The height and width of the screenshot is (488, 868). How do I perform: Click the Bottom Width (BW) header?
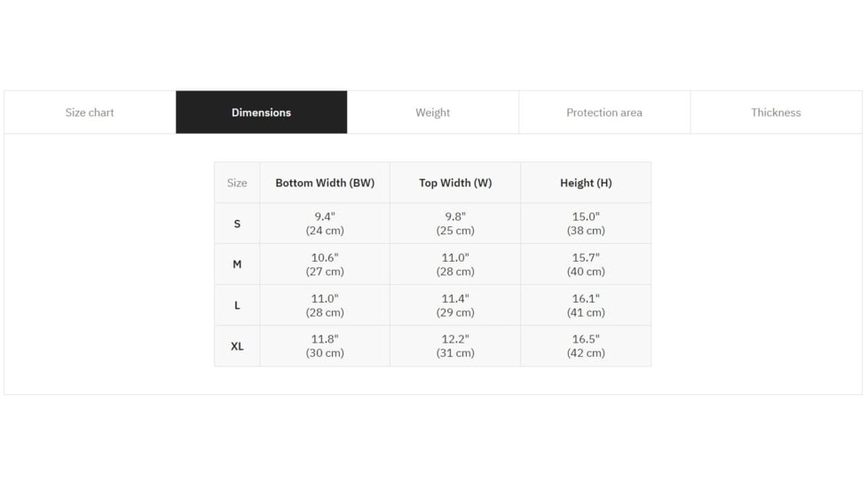tap(325, 183)
